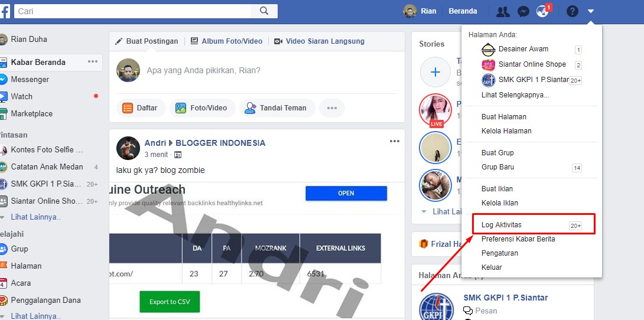Click Lihat Selengkapnya in dropdown menu
Viewport: 644px width, 320px height.
[515, 95]
